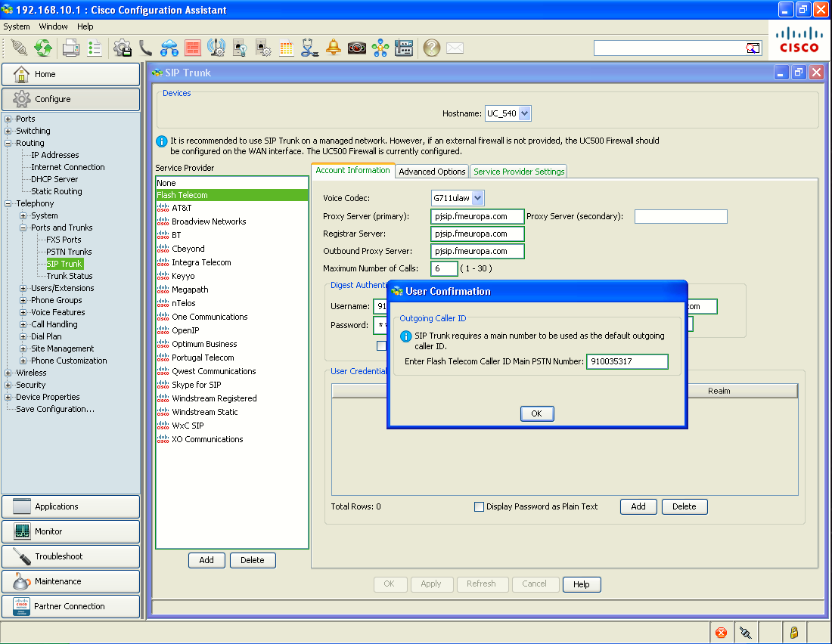
Task: Click the Maximum Number of Calls field
Action: pos(444,268)
